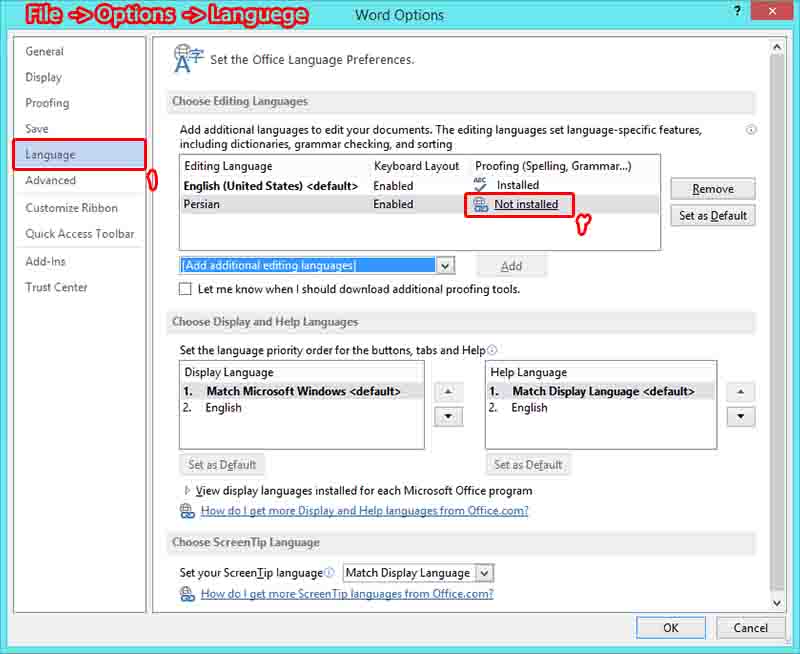Screen dimensions: 800x654
Task: Click the Persian proofing tools download icon
Action: click(x=481, y=205)
